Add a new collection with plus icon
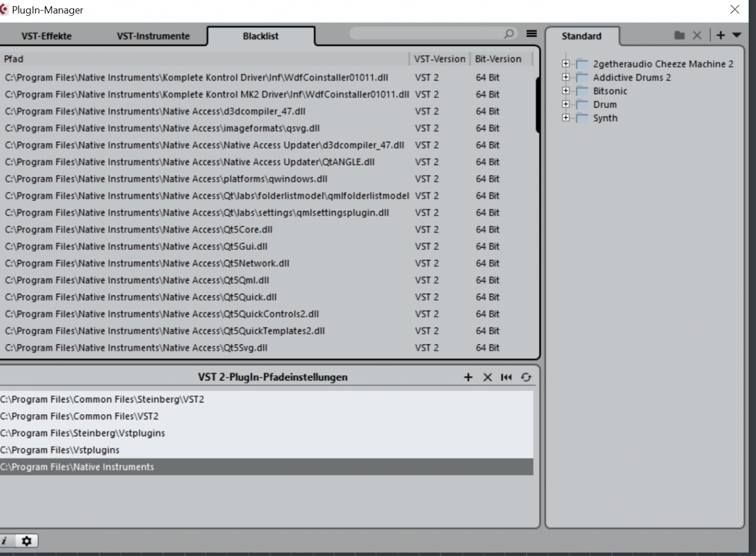Image resolution: width=756 pixels, height=556 pixels. point(721,35)
